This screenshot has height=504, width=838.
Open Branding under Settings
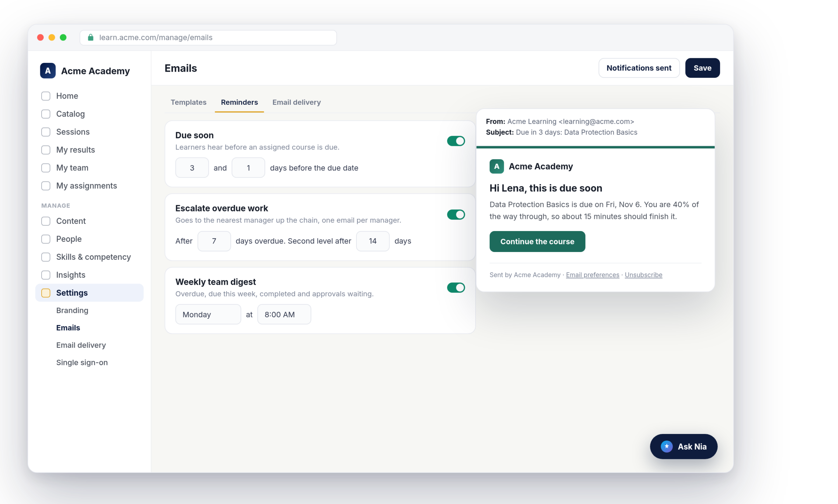72,310
